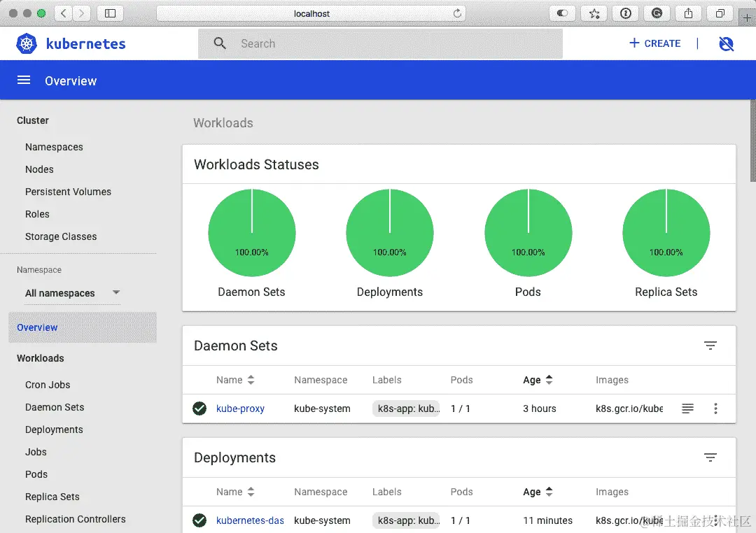756x533 pixels.
Task: Click the k8s-app label chip for kubernetes-das
Action: [406, 520]
